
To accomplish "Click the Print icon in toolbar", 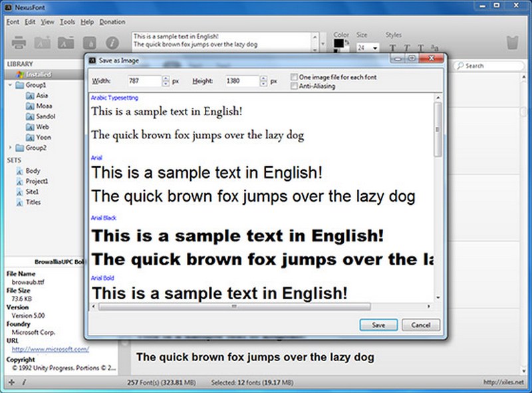I will click(19, 42).
